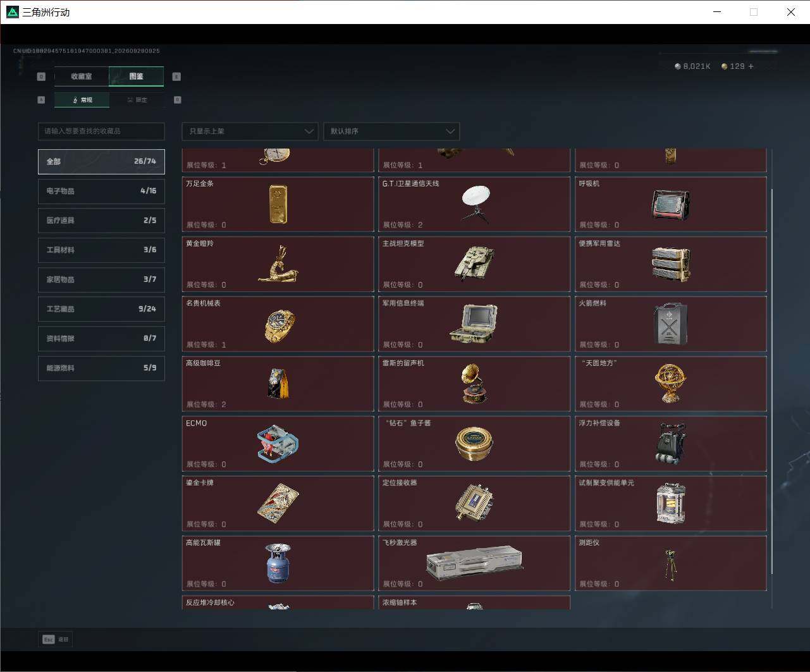Filter by 工具材料 category
810x672 pixels.
[x=101, y=250]
